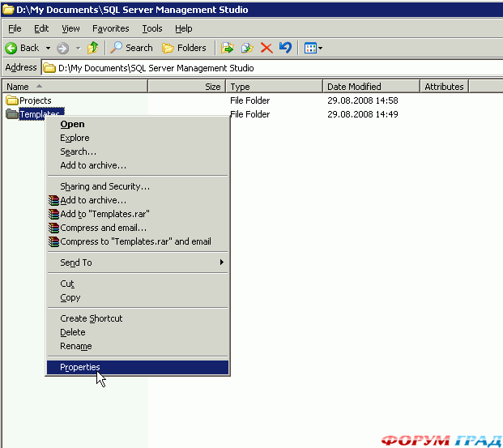
Task: Toggle the Folders pane button
Action: [184, 48]
